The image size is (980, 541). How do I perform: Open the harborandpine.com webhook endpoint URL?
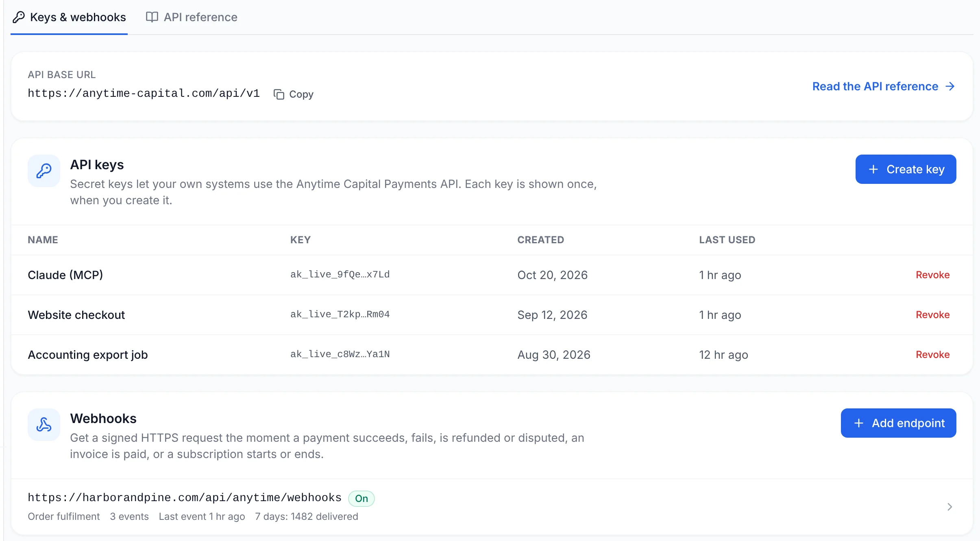[185, 498]
